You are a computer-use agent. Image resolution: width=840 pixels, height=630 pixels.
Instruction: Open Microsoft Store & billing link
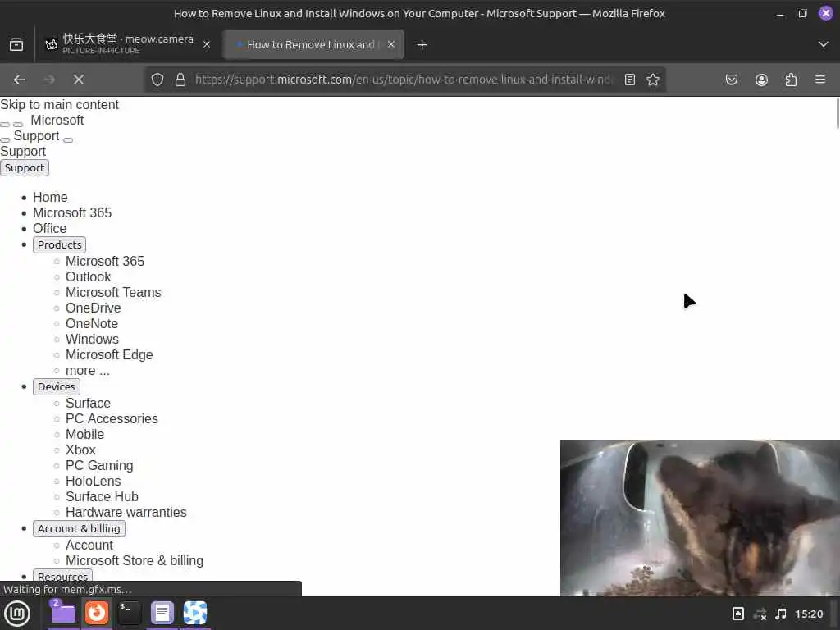coord(135,560)
